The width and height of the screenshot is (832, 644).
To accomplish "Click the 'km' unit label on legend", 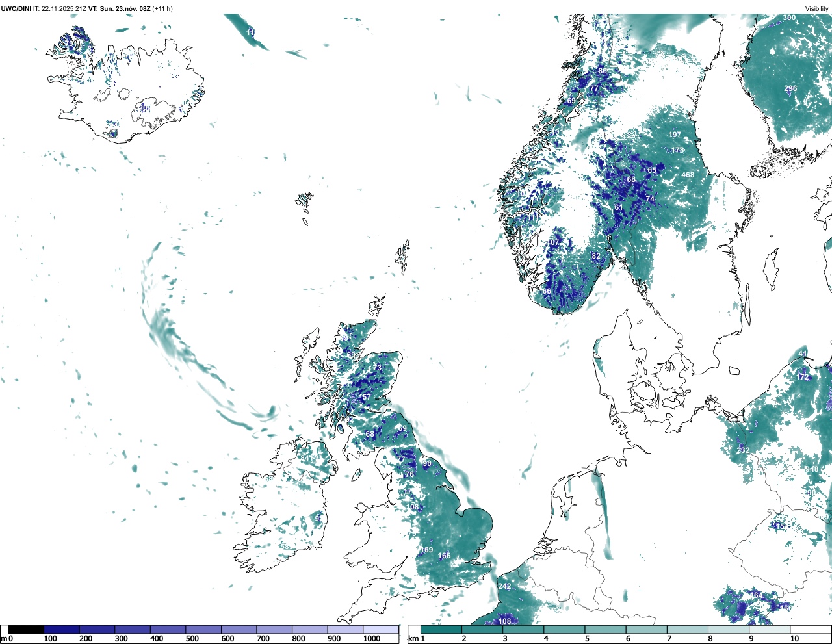I will pos(413,639).
